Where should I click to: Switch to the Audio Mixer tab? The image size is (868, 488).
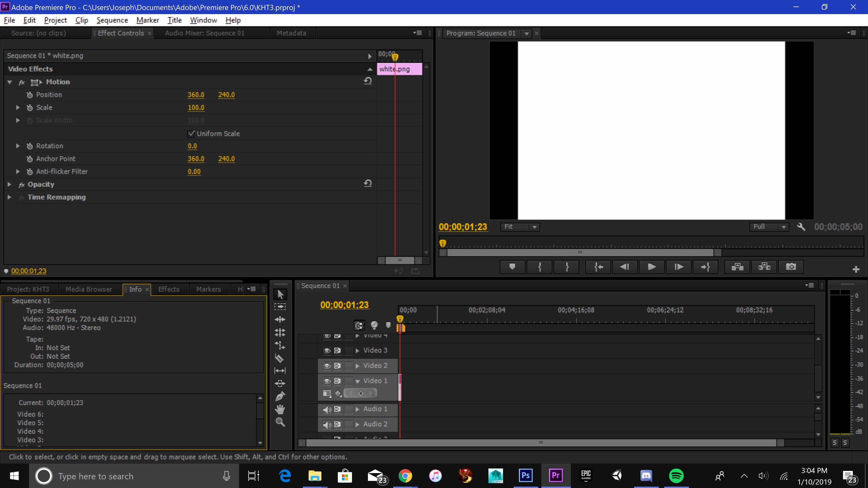coord(205,33)
